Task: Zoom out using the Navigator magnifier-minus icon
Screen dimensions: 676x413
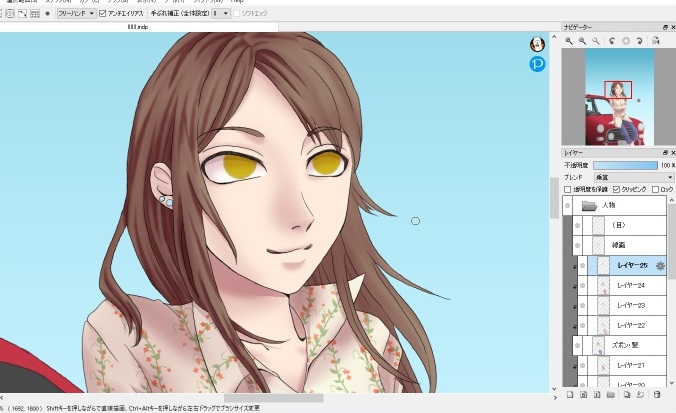Action: (x=582, y=41)
